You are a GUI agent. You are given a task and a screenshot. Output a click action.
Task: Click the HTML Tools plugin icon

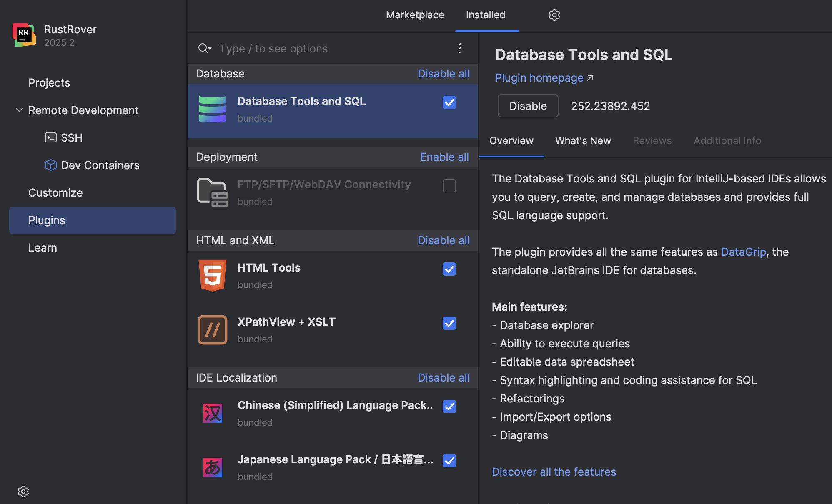coord(213,276)
